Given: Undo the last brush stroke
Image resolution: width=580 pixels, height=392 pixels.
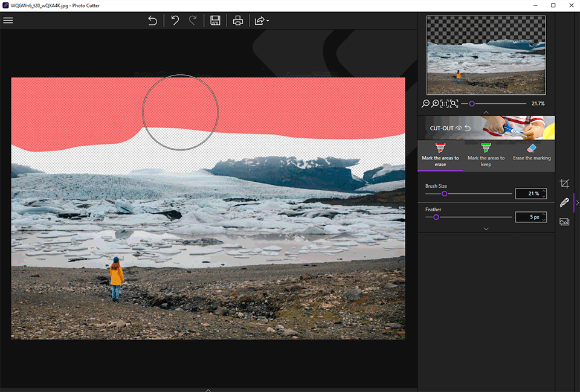Looking at the screenshot, I should point(175,21).
